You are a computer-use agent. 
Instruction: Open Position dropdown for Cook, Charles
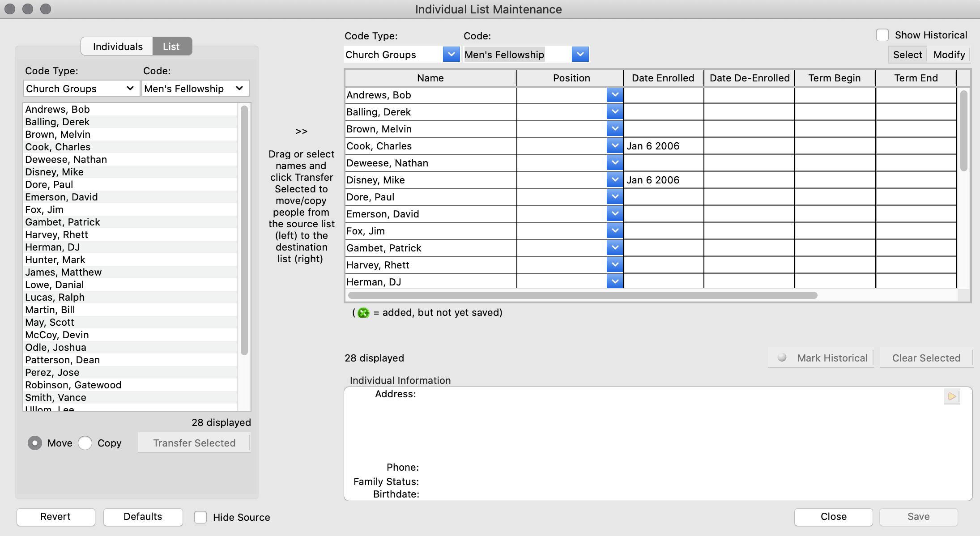pyautogui.click(x=615, y=146)
